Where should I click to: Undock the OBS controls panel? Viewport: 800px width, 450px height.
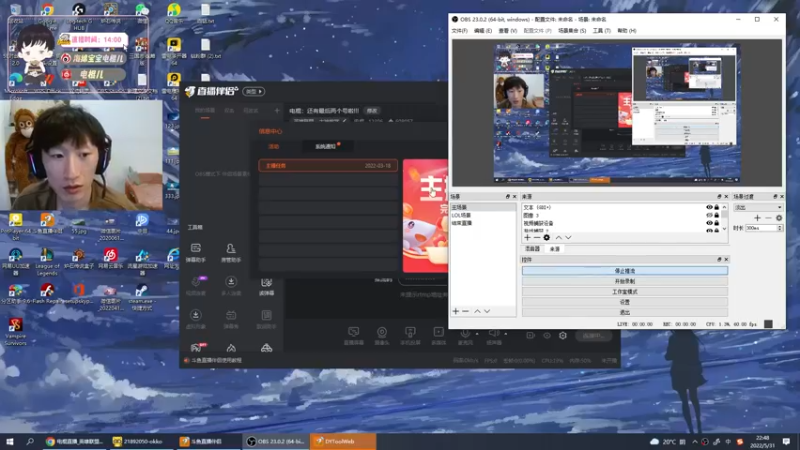719,260
